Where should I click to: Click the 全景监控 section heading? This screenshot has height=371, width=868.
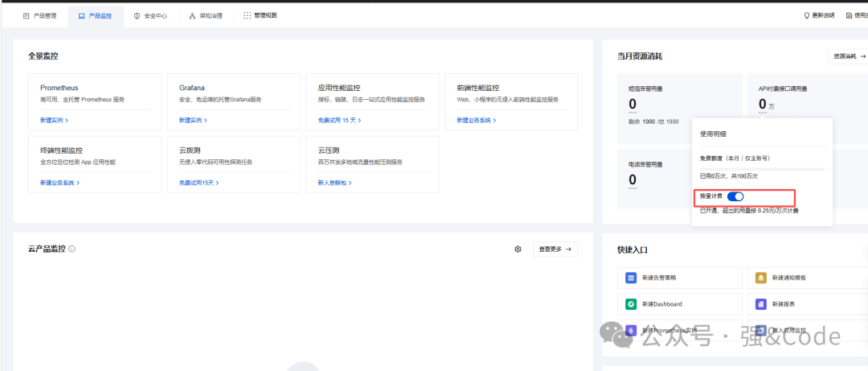[x=43, y=56]
